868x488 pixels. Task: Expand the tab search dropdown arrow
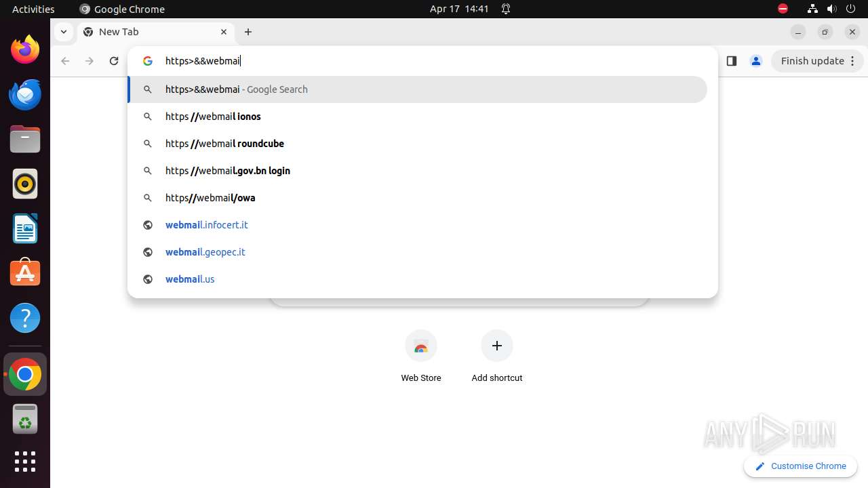click(x=63, y=32)
